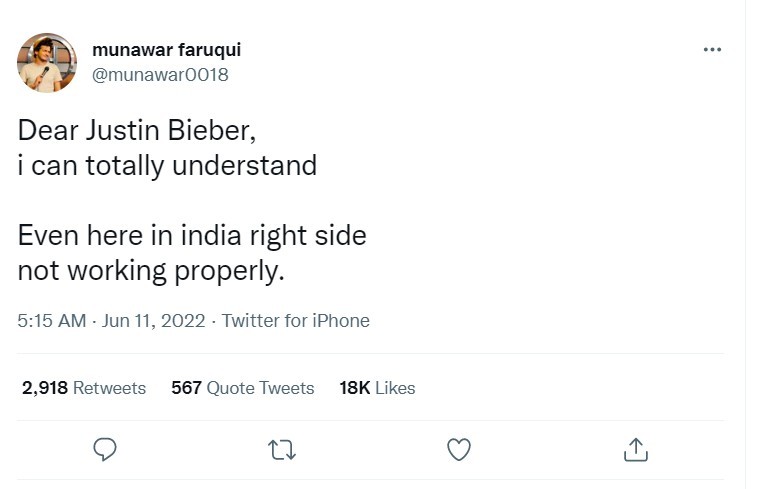
Task: Retweet using the arrows icon
Action: [x=282, y=450]
